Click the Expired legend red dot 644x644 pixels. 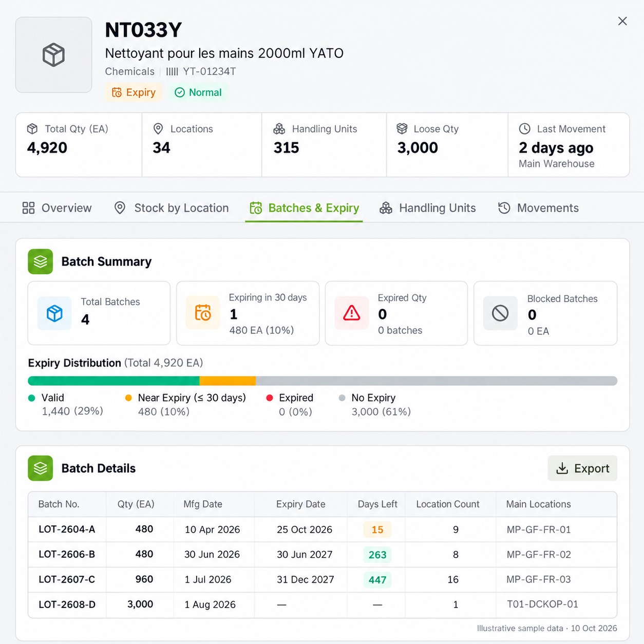coord(270,398)
